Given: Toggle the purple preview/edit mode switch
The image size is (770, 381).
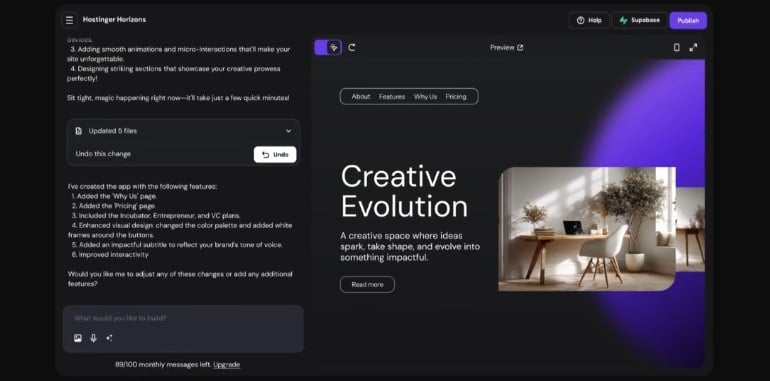Looking at the screenshot, I should point(328,48).
